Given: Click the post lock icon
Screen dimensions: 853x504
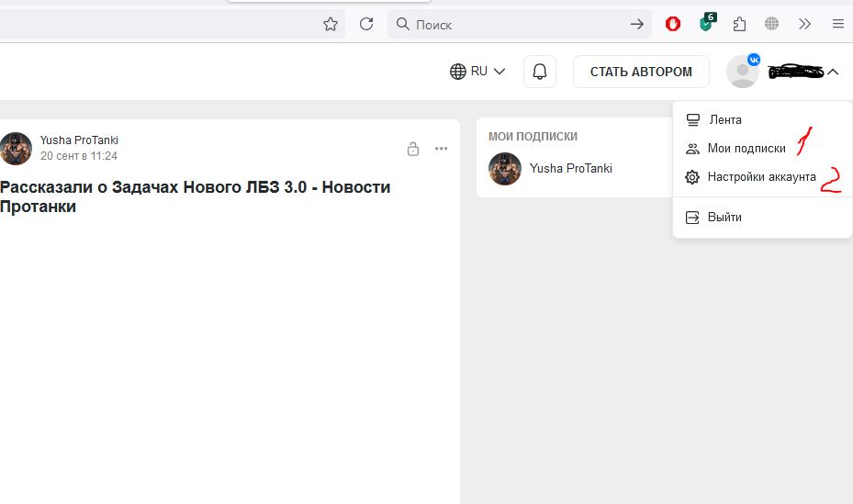Looking at the screenshot, I should click(413, 149).
